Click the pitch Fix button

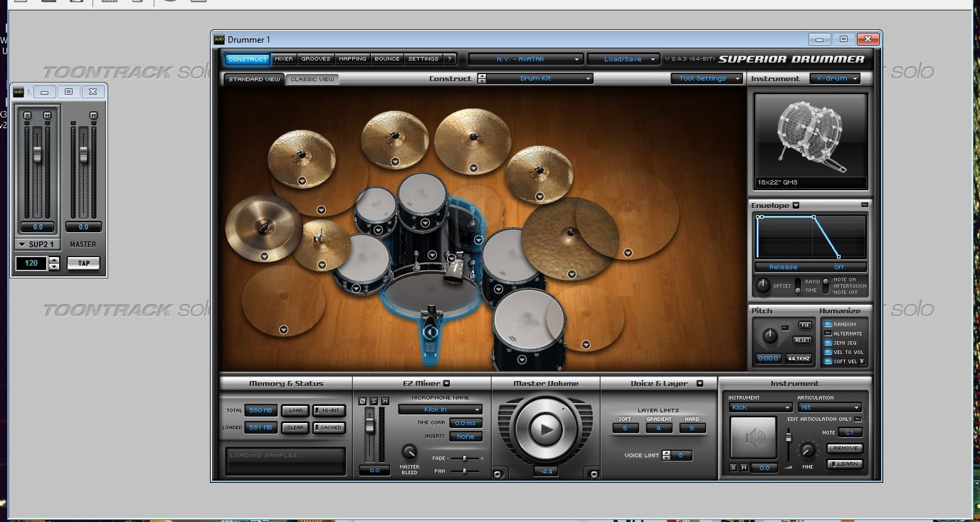click(x=804, y=325)
